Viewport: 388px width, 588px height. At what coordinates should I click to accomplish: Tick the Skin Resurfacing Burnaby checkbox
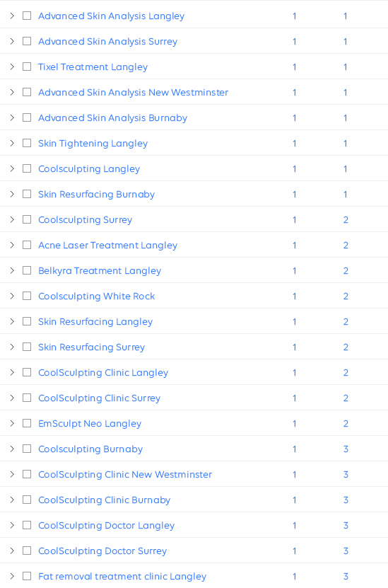coord(27,195)
